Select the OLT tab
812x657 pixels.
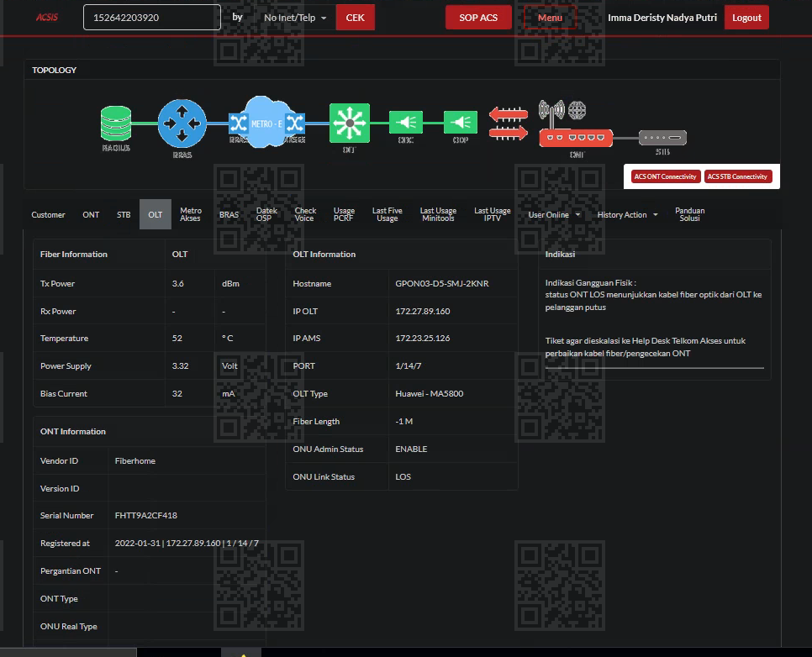(156, 214)
